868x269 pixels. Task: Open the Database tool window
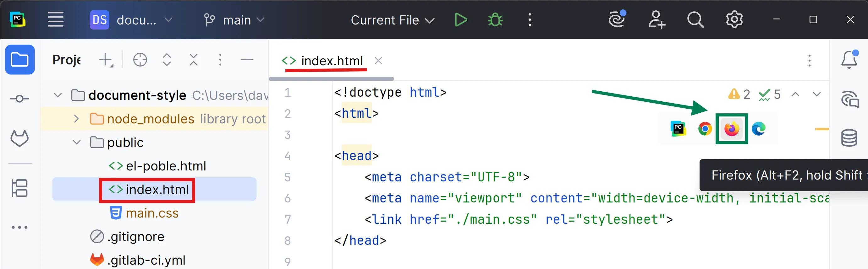(x=849, y=138)
